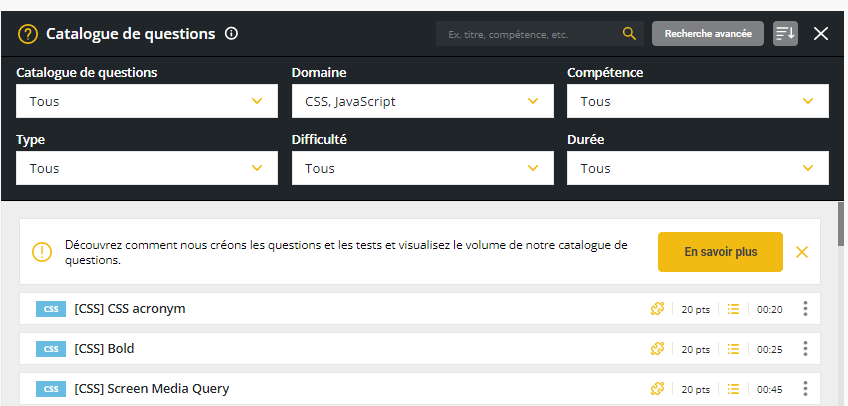
Task: Click the En savoir plus button
Action: (720, 252)
